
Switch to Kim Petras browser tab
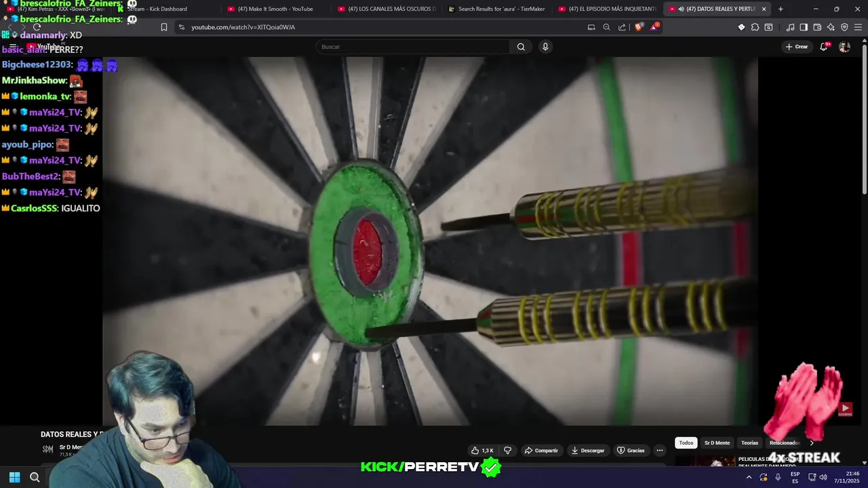(54, 9)
